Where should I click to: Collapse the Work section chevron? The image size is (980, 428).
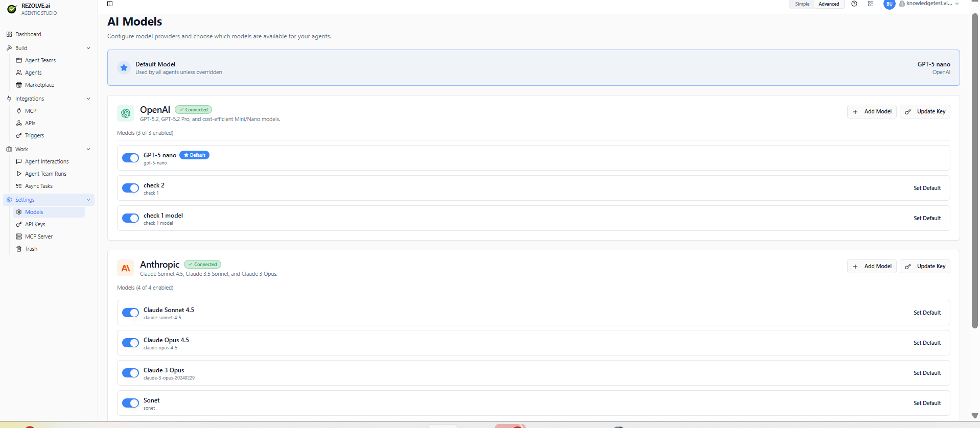pos(88,149)
